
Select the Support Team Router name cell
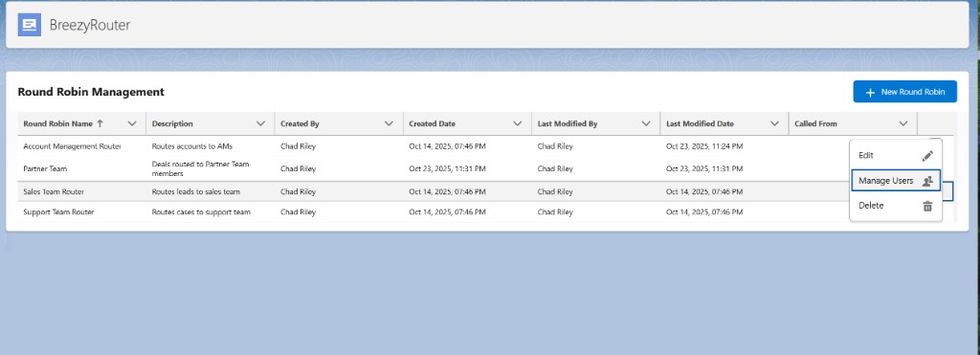click(58, 212)
